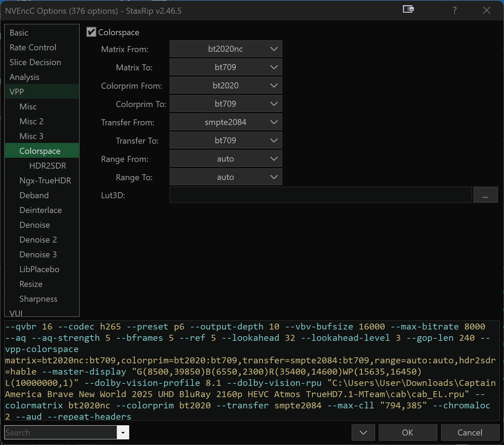This screenshot has width=504, height=445.
Task: Go to the Ngx-TrueHDR page
Action: click(x=45, y=181)
